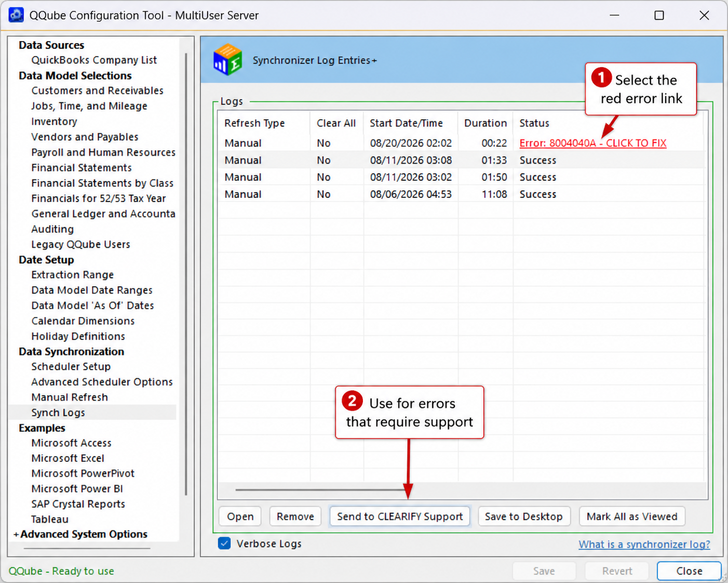Open Scheduler Setup
The image size is (728, 583).
point(71,367)
